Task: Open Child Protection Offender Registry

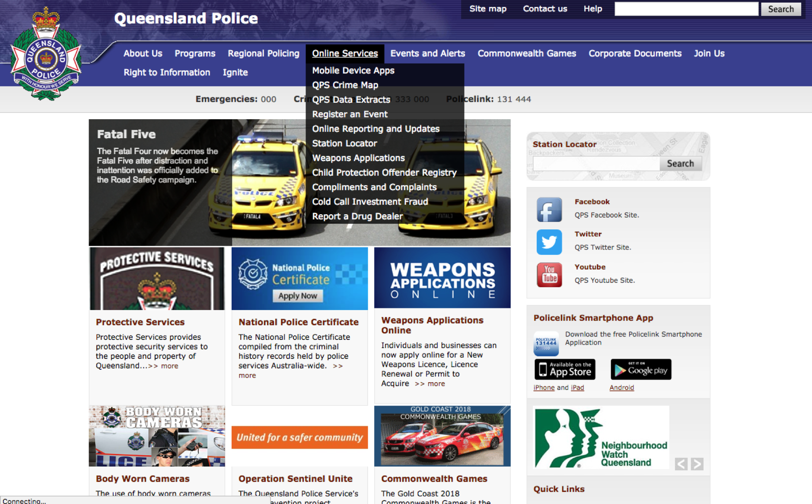Action: tap(385, 173)
